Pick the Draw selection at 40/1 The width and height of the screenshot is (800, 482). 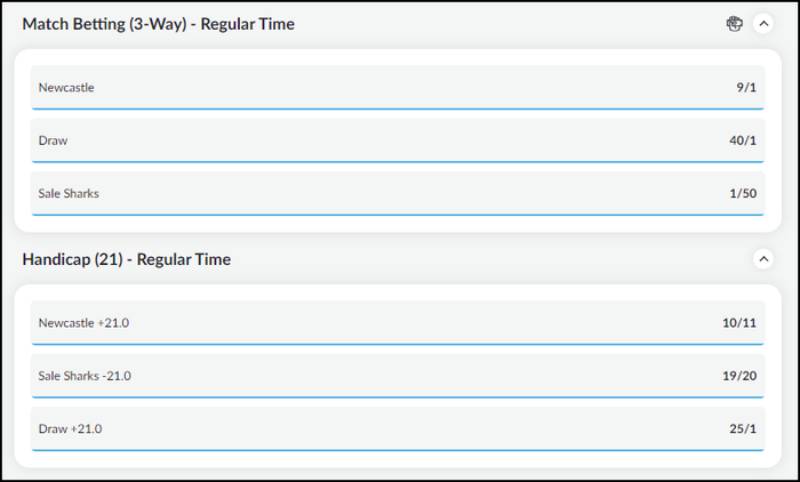pos(397,141)
